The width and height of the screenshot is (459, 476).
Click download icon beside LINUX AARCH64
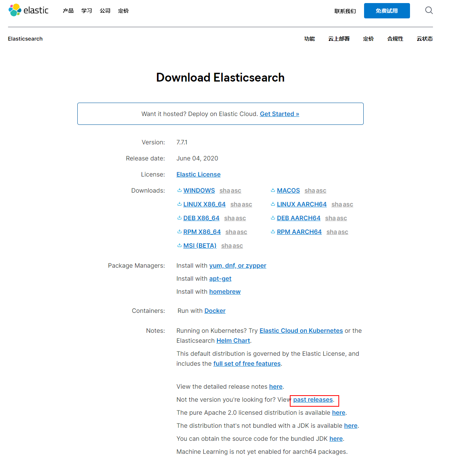(x=273, y=204)
